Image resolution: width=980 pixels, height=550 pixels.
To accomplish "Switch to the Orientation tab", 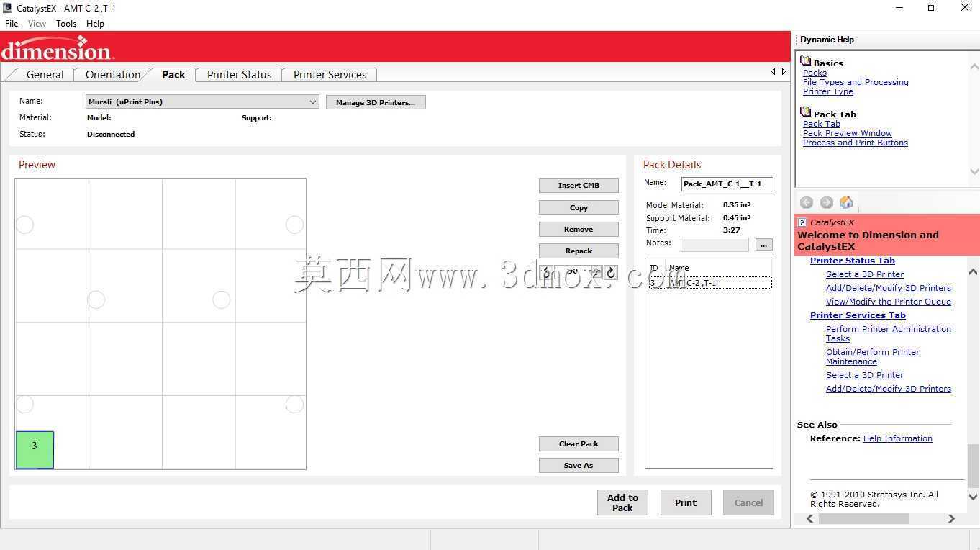I will (113, 75).
